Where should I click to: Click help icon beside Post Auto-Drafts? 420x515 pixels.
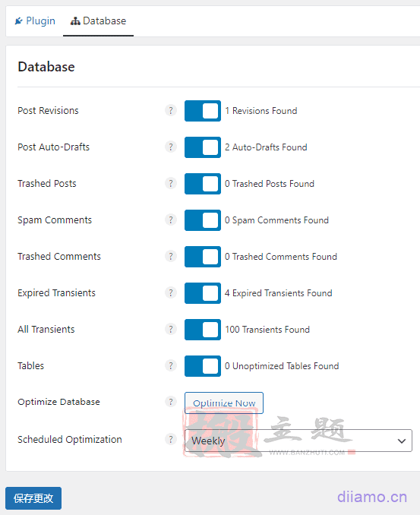pyautogui.click(x=171, y=147)
